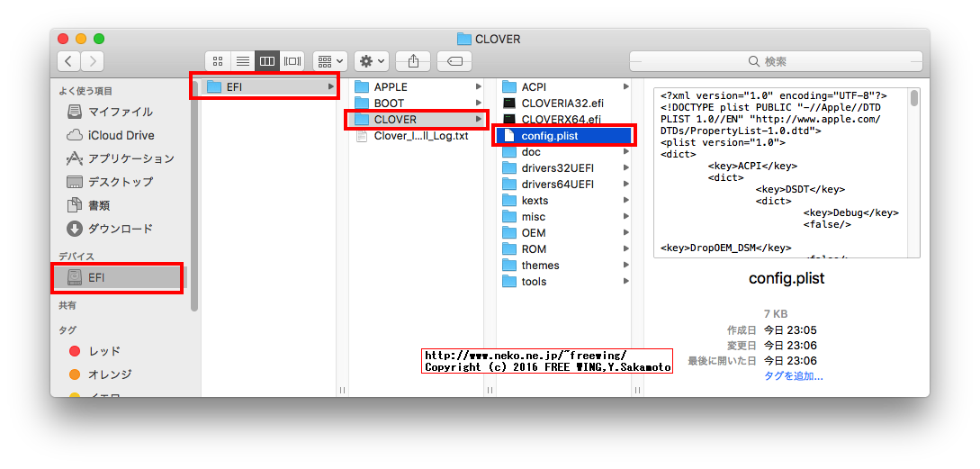Expand the drivers64UEFI folder
The height and width of the screenshot is (469, 980).
pyautogui.click(x=557, y=185)
